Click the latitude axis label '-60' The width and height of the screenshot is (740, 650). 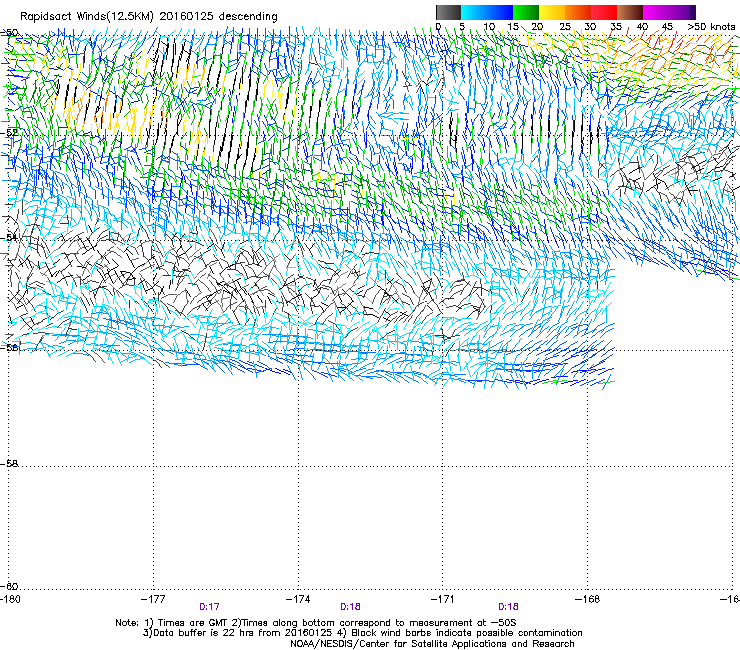coord(9,586)
